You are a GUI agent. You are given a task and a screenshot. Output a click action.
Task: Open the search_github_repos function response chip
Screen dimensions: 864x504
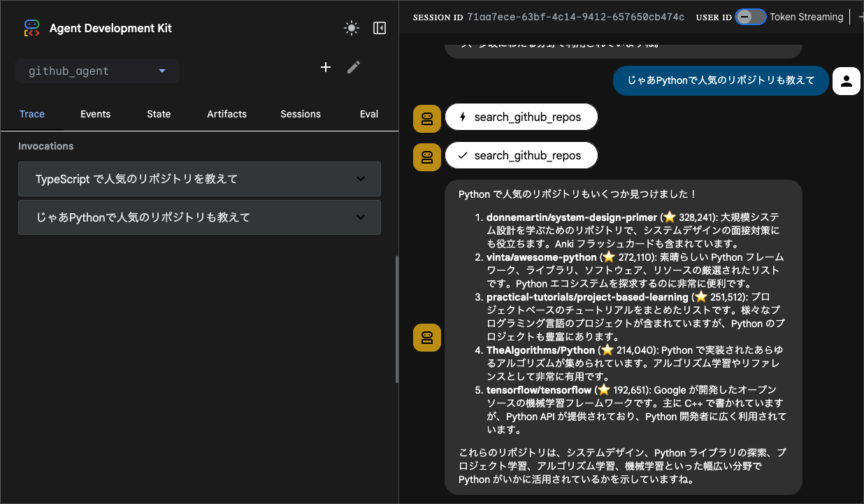521,156
